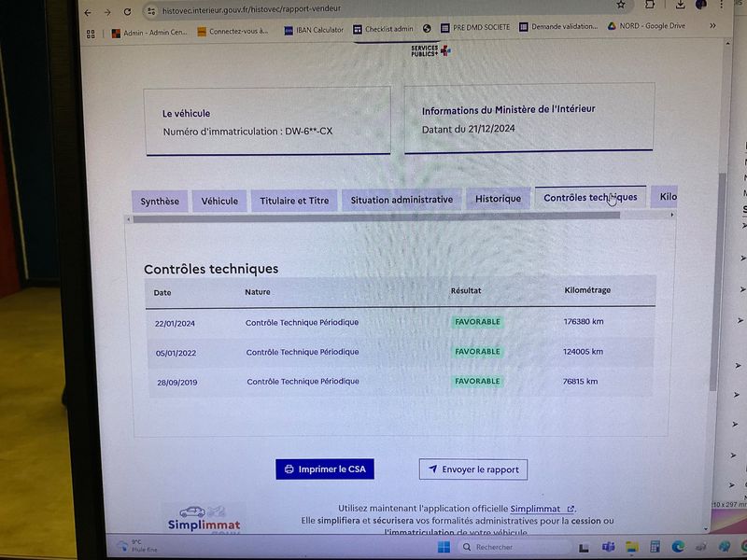Click the globe icon bookmark
The width and height of the screenshot is (747, 560).
coord(427,29)
